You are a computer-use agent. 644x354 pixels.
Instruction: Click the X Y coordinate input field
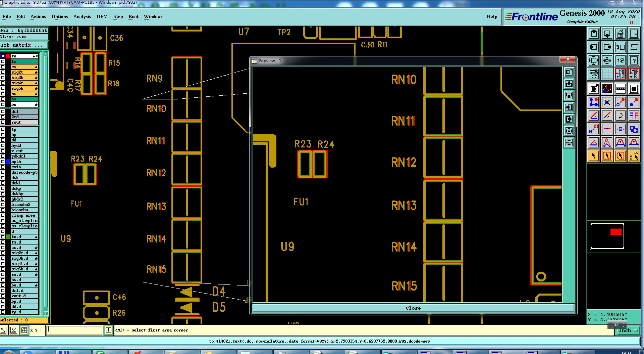(x=74, y=330)
